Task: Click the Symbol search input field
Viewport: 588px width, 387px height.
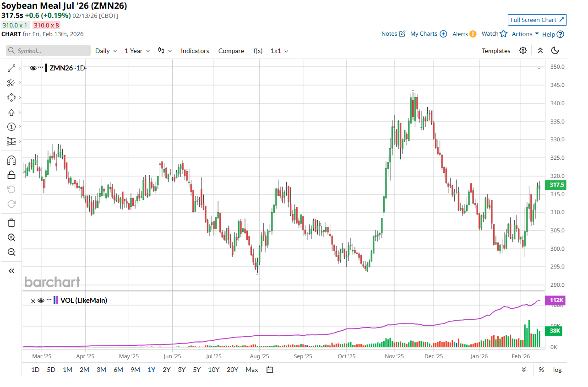Action: (x=48, y=51)
